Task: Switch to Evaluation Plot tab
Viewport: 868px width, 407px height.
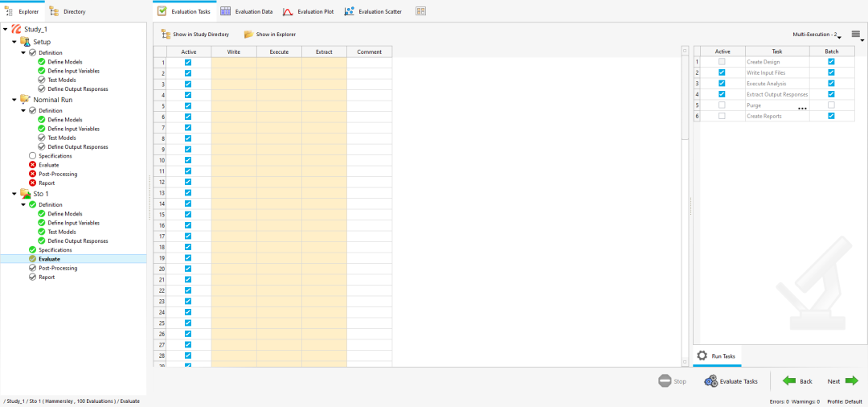Action: (x=309, y=11)
